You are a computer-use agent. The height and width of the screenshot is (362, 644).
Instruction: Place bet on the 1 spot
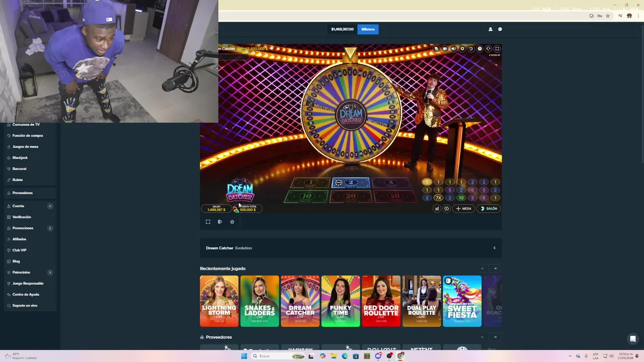click(310, 183)
